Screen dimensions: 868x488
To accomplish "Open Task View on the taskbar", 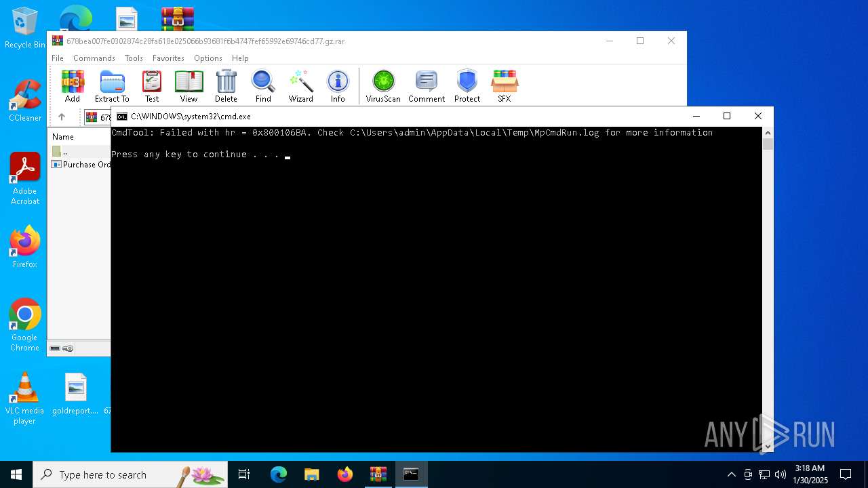I will pos(244,474).
